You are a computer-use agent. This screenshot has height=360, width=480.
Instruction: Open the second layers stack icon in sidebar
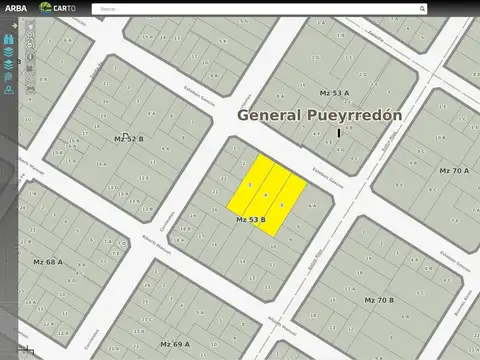click(x=9, y=64)
